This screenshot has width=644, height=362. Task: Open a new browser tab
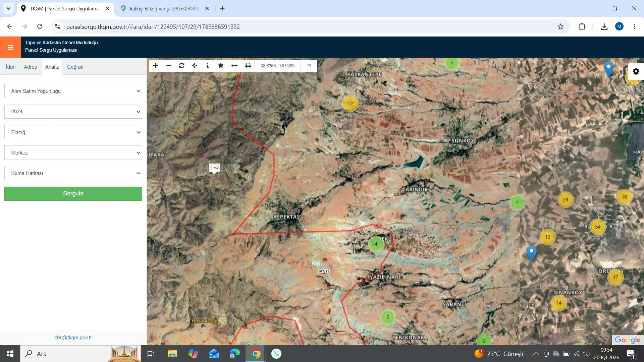click(x=222, y=8)
